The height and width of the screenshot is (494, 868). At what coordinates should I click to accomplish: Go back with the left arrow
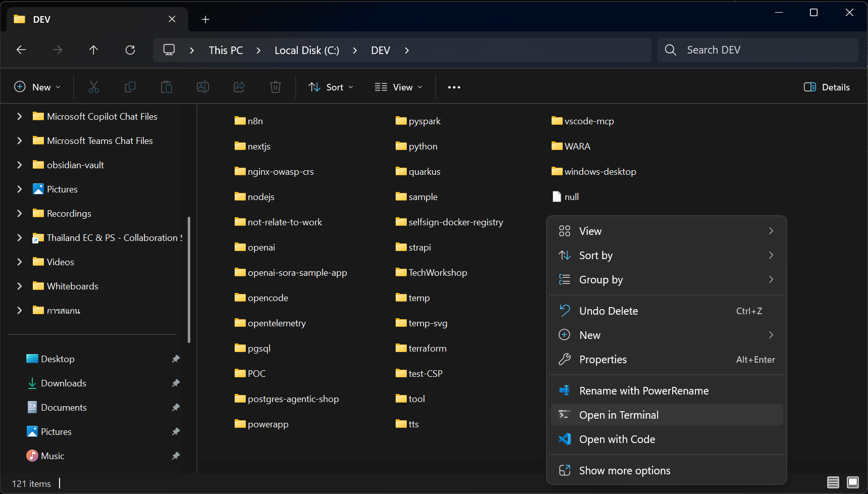[x=21, y=50]
